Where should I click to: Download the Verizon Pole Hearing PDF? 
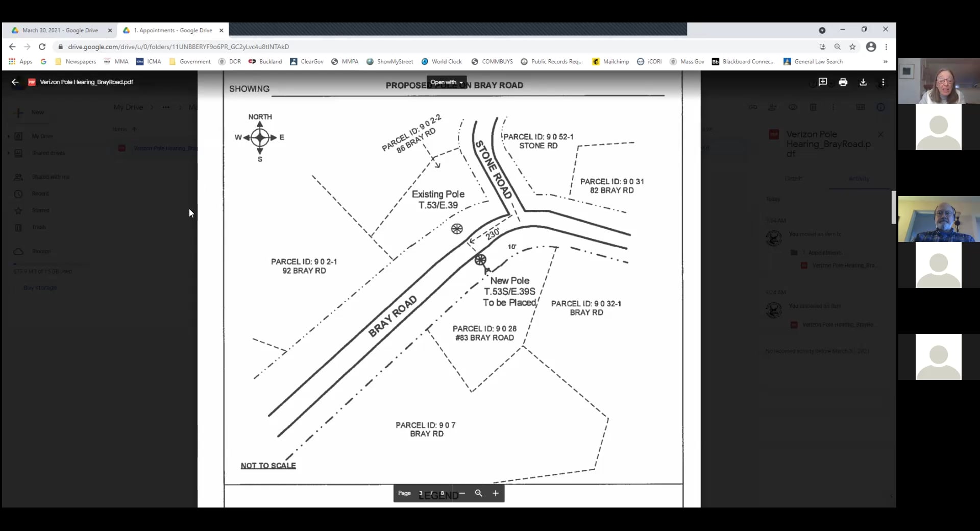coord(863,82)
